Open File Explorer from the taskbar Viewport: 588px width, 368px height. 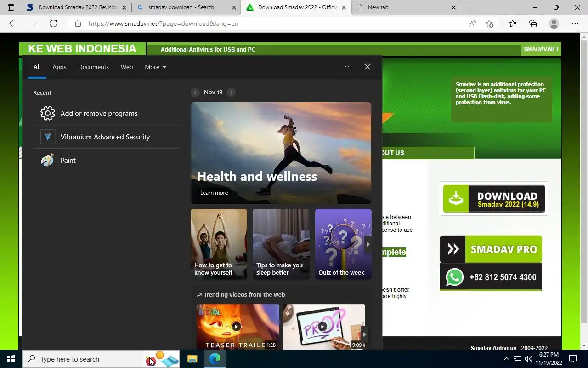pos(192,359)
